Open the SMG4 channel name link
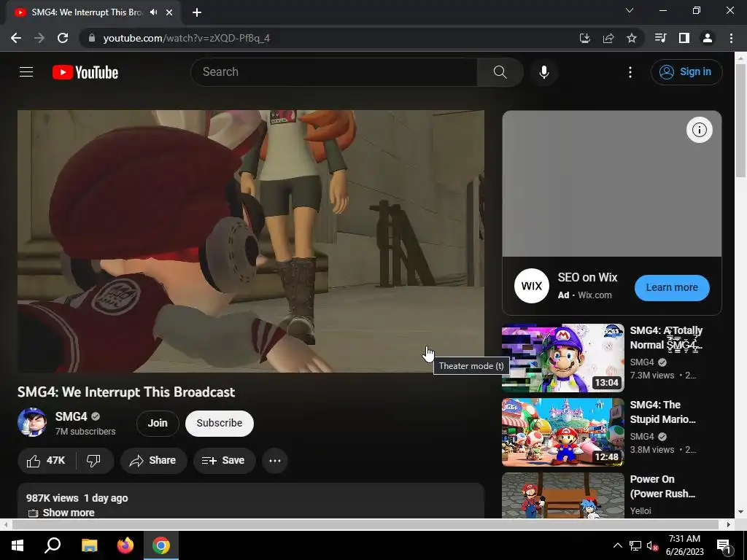 (71, 416)
